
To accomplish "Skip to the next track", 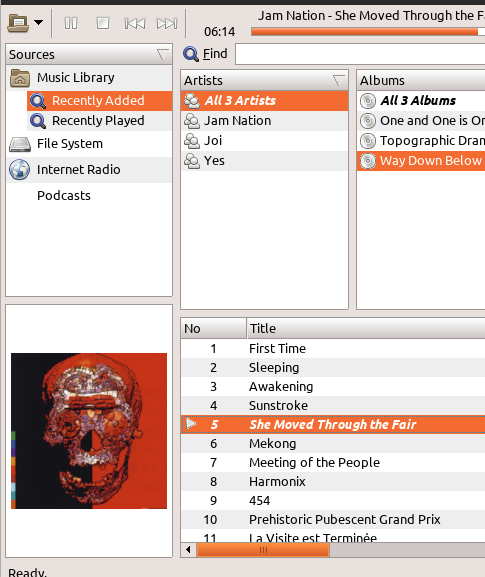I will [167, 24].
